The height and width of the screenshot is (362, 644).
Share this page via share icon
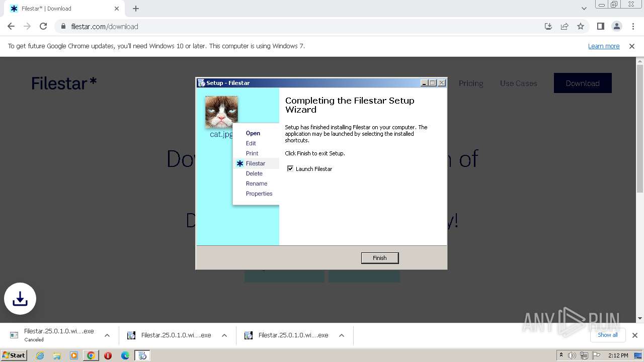click(x=565, y=26)
